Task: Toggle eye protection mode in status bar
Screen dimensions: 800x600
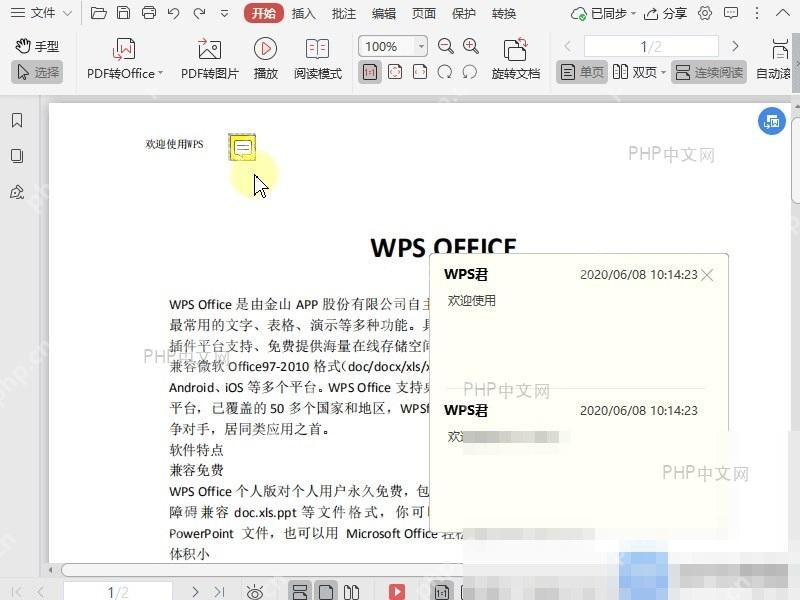Action: (255, 592)
